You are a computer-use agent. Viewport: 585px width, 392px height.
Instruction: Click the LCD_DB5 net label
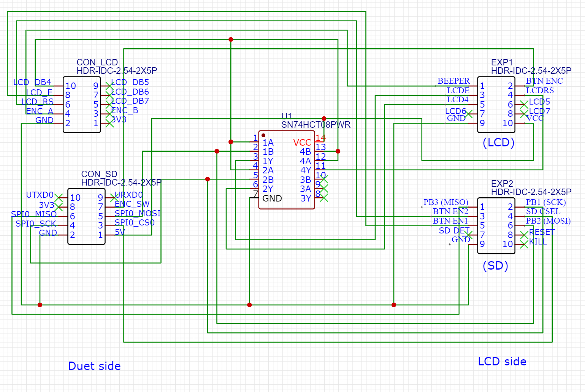coord(130,83)
